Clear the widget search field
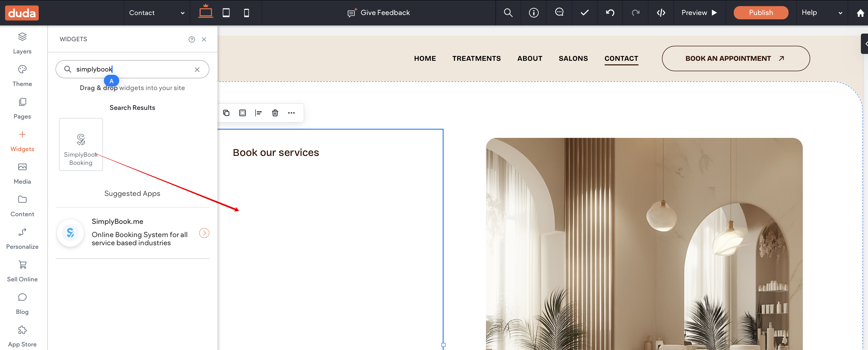 (197, 69)
